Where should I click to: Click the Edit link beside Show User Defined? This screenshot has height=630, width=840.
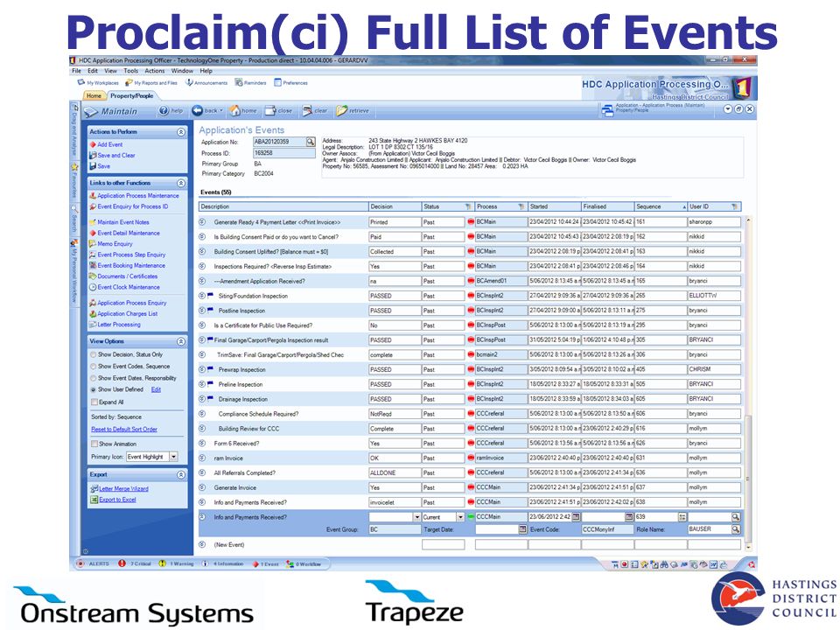[x=156, y=390]
